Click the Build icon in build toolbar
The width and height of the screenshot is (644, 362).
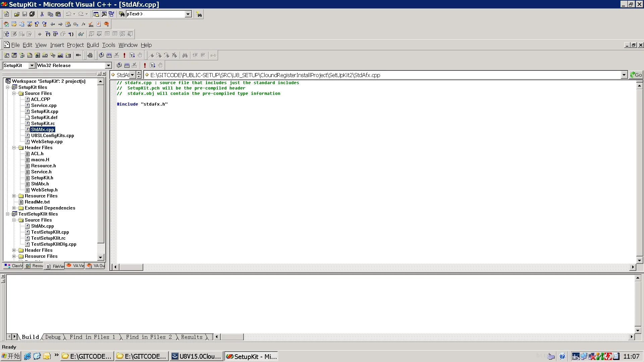point(109,55)
